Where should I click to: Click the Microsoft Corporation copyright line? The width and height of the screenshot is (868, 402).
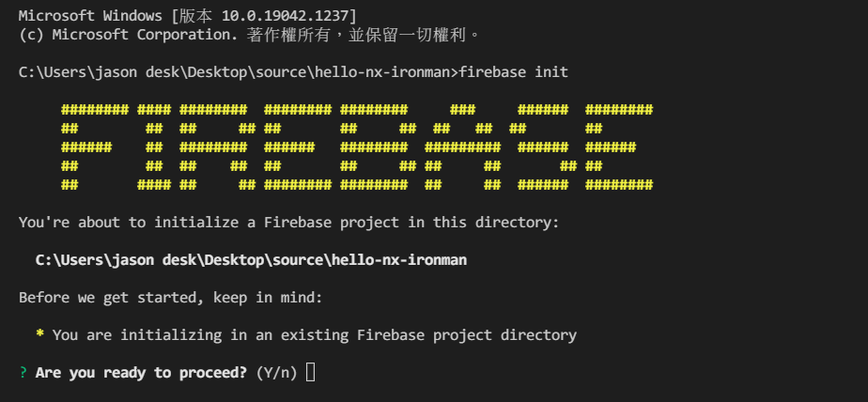249,35
